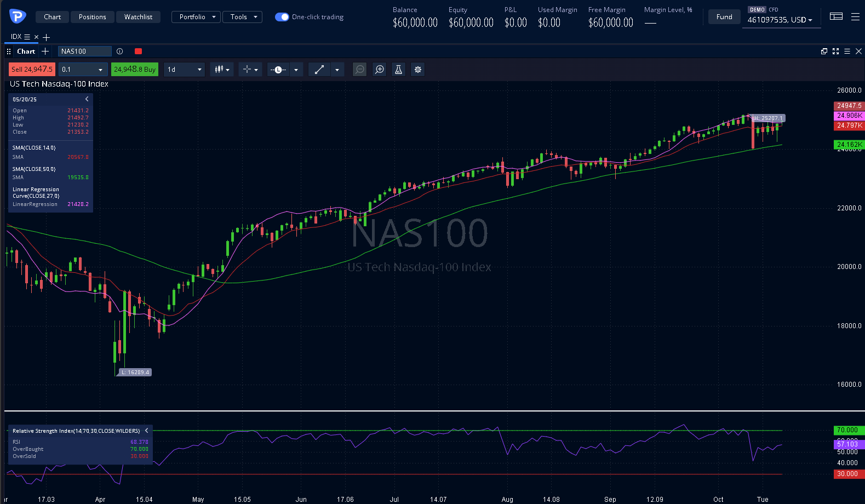865x504 pixels.
Task: Collapse the Relative Strength Index legend
Action: click(146, 431)
